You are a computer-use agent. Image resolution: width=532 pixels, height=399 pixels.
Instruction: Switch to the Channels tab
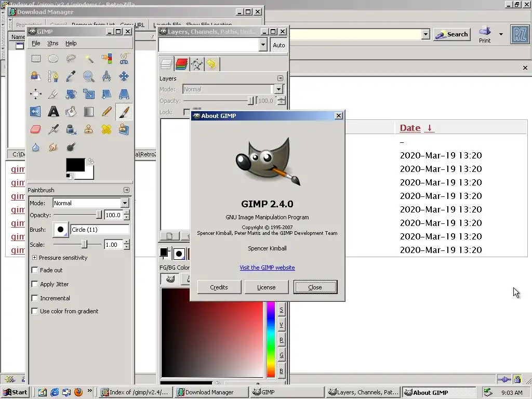tap(181, 64)
